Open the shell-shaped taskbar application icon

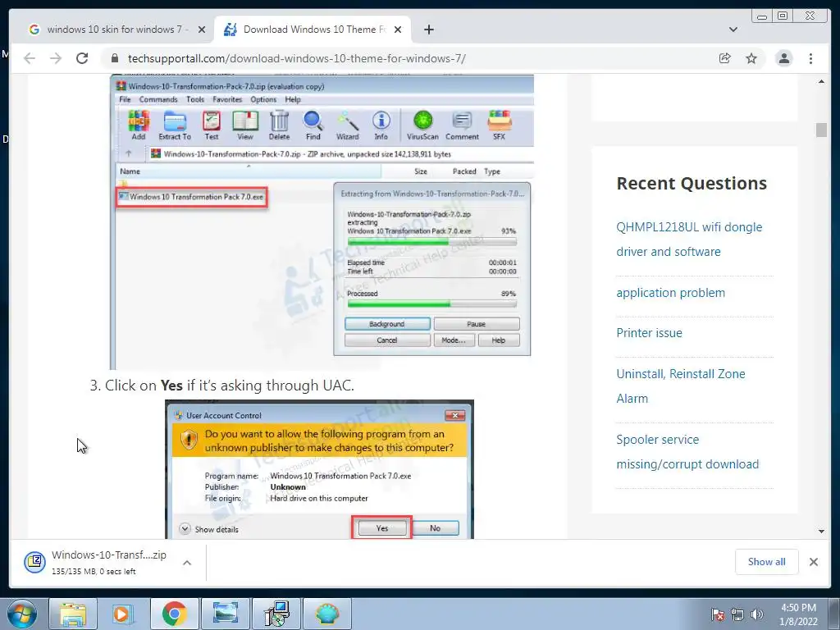tap(327, 614)
